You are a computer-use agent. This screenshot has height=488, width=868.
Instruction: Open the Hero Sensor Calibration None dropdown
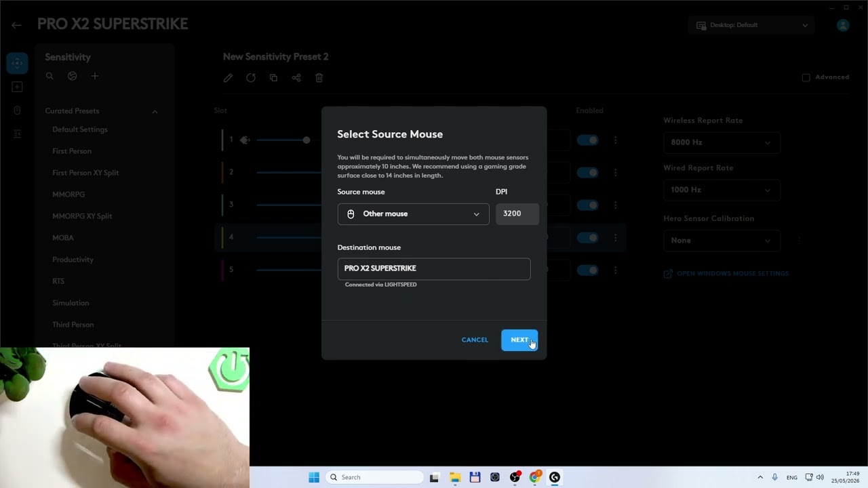click(722, 241)
